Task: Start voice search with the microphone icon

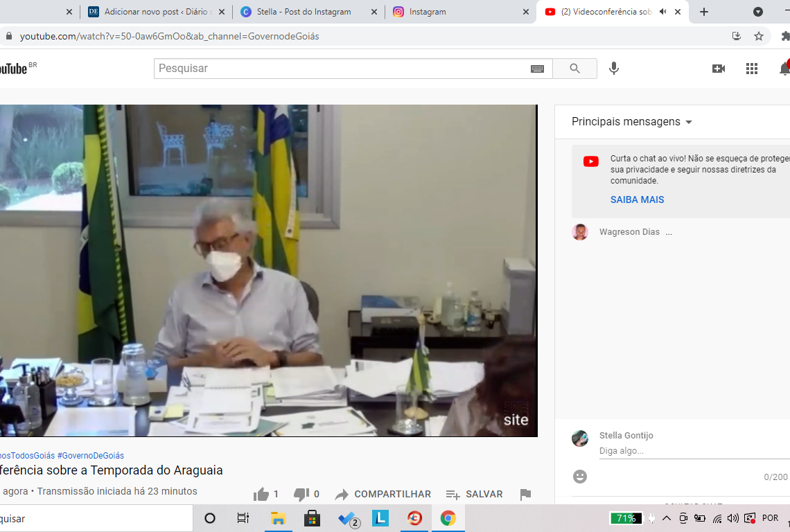Action: [x=614, y=69]
